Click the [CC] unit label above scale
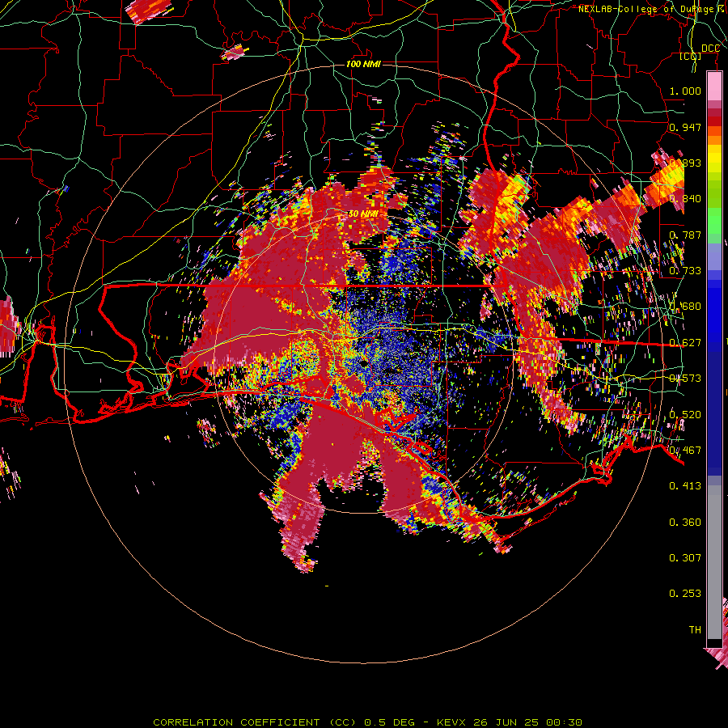 691,56
